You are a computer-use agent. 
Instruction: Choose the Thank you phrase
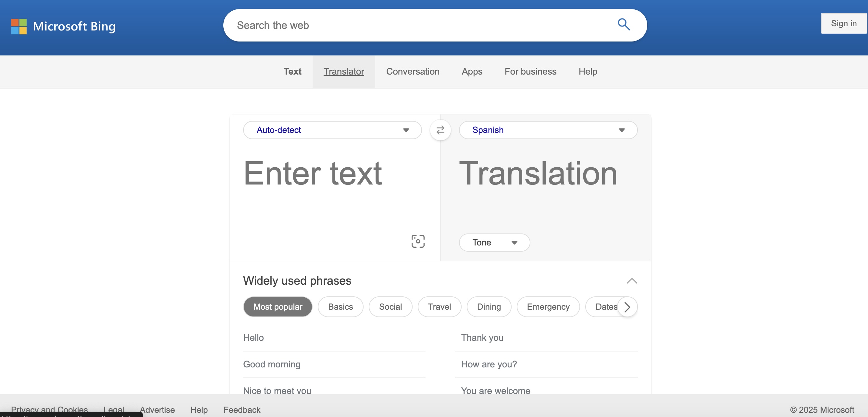[x=482, y=338]
